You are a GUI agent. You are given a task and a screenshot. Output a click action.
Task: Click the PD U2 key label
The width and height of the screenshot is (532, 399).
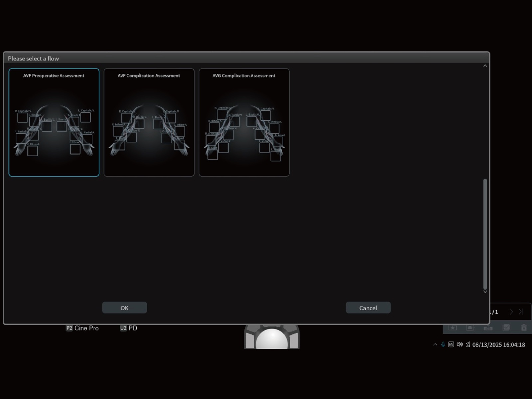(x=129, y=328)
